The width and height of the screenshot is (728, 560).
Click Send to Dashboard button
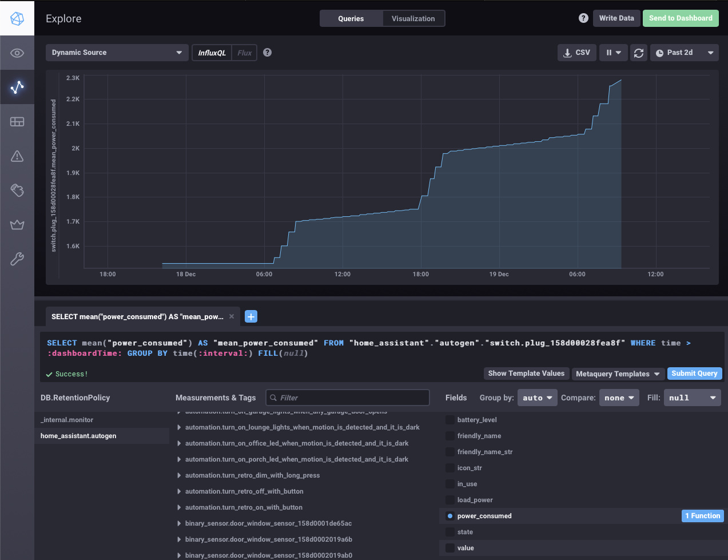tap(681, 18)
